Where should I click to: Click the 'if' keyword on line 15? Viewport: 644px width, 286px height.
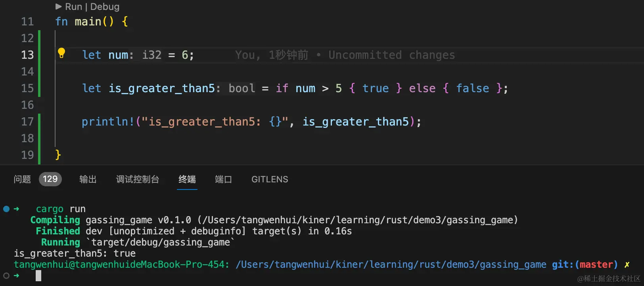coord(282,88)
